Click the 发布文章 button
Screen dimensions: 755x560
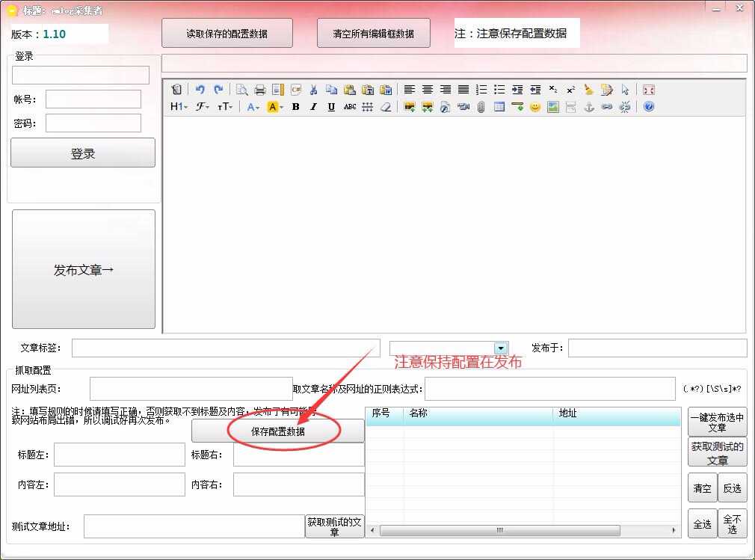(83, 270)
